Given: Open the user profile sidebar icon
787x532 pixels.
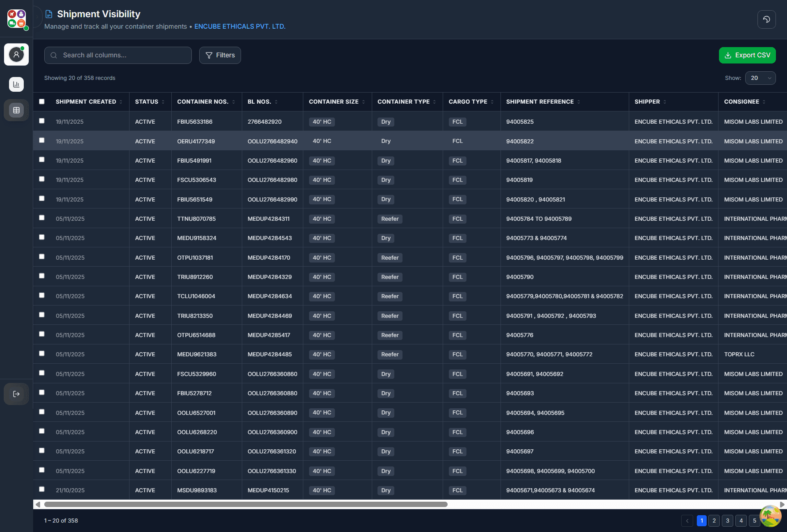Looking at the screenshot, I should tap(16, 54).
